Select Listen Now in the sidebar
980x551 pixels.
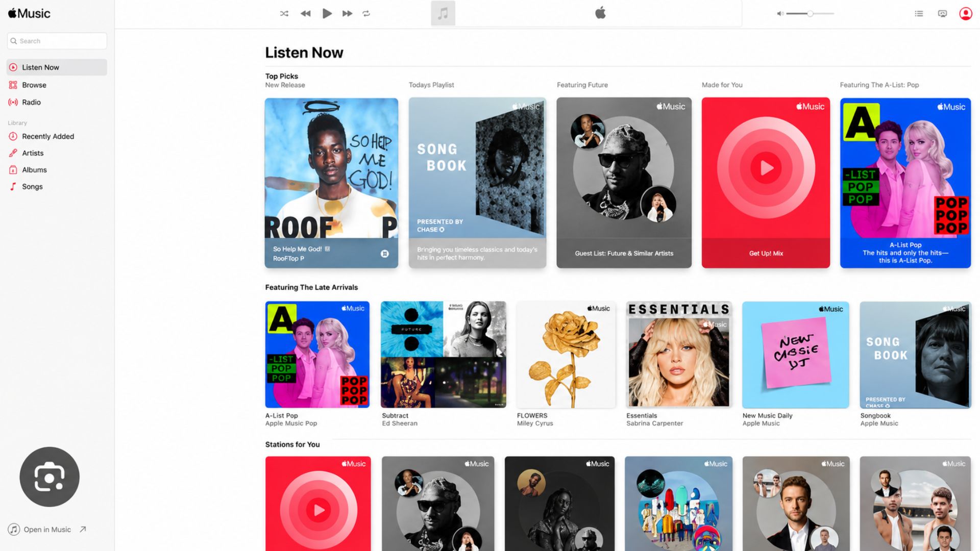click(57, 67)
